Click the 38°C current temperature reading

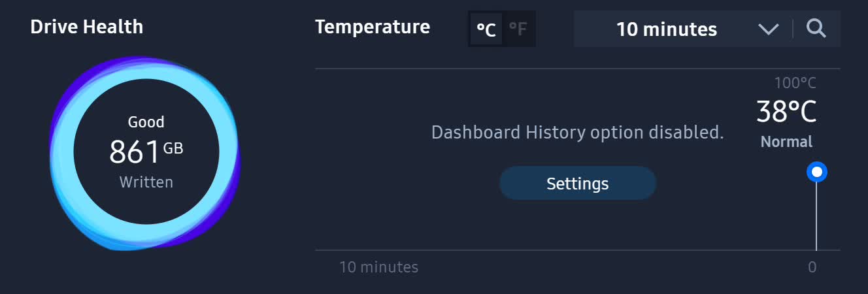click(786, 112)
